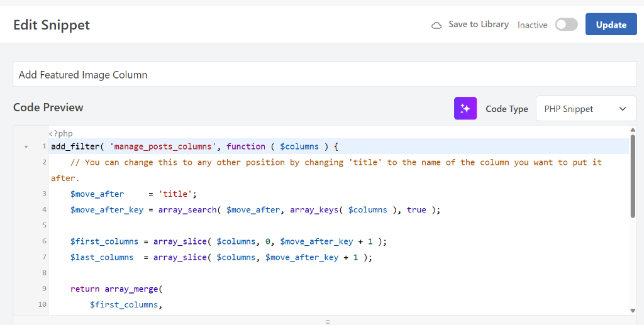Collapse the code fold arrow on line 1

tap(26, 147)
